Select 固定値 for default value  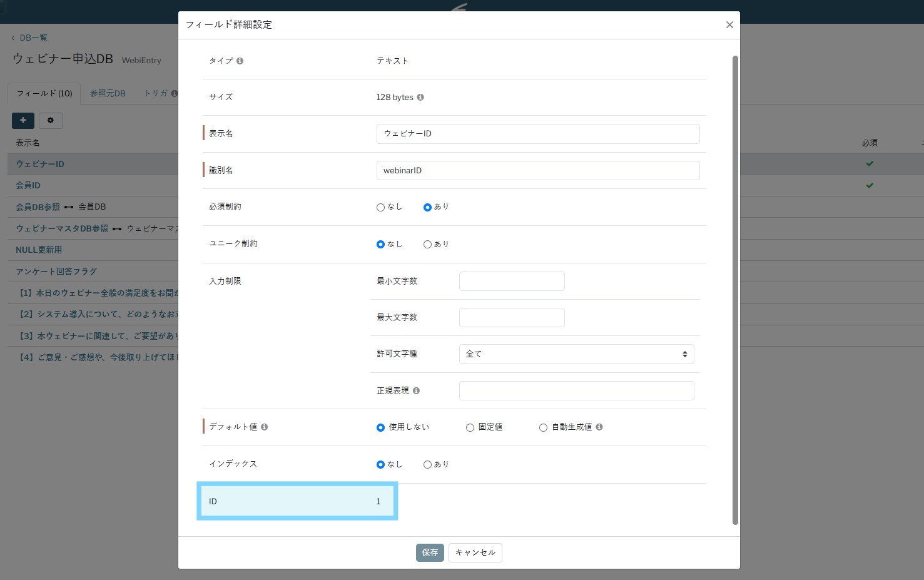[470, 428]
